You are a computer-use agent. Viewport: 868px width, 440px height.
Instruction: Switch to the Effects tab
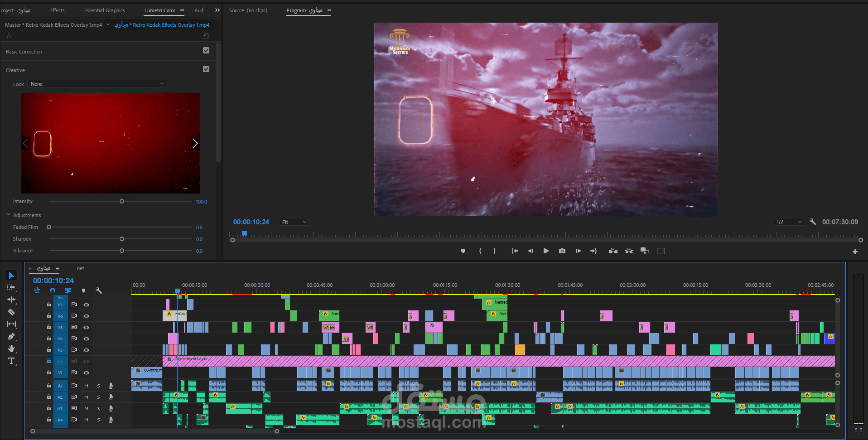57,10
